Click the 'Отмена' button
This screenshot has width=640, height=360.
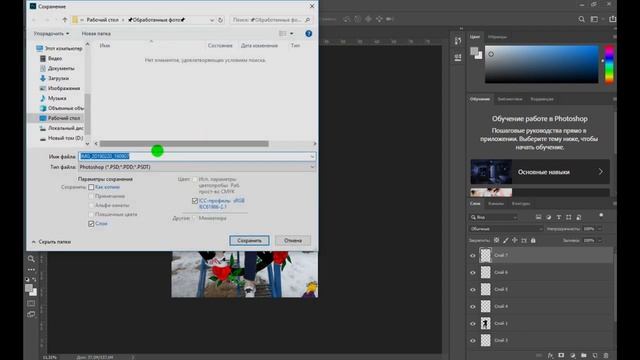pyautogui.click(x=293, y=240)
